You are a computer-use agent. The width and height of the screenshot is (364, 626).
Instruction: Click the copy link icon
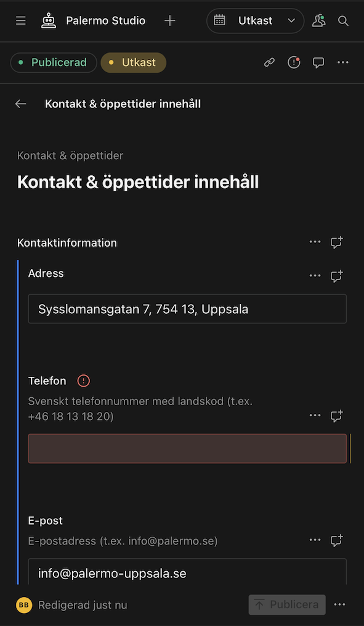tap(269, 62)
